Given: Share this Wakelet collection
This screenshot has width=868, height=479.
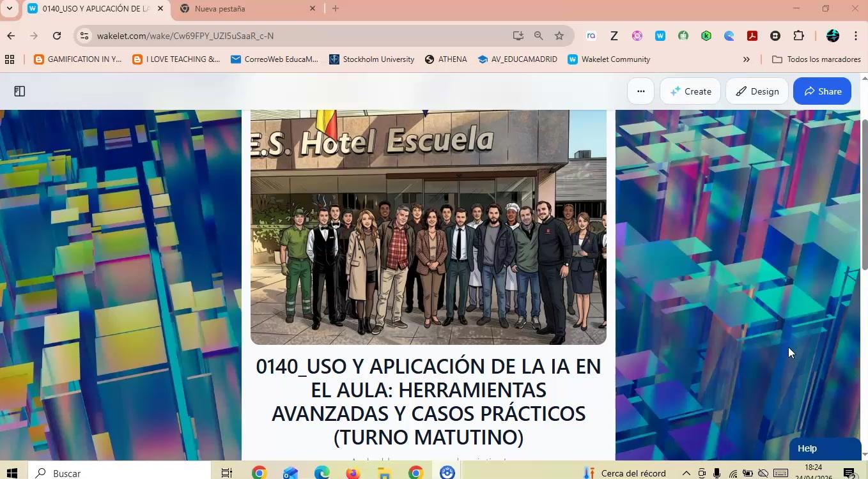Looking at the screenshot, I should [x=822, y=91].
